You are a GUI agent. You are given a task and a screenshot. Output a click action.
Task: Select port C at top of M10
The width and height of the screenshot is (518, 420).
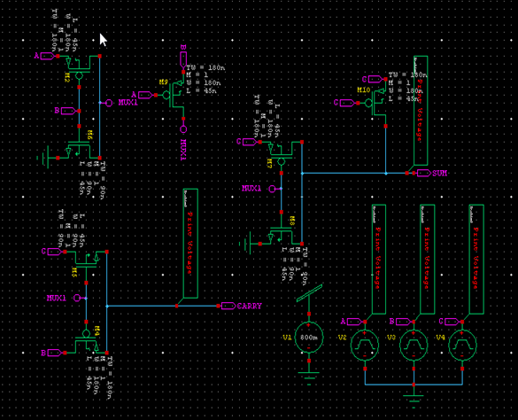[375, 79]
